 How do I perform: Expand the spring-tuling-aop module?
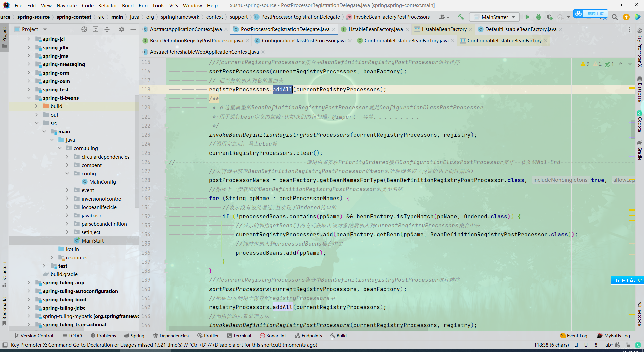(29, 283)
